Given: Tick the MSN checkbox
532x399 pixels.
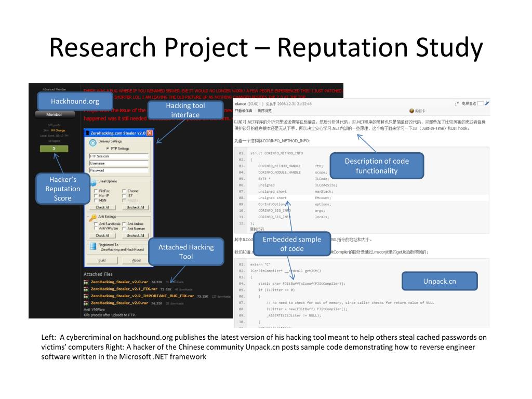Looking at the screenshot, I should (96, 201).
